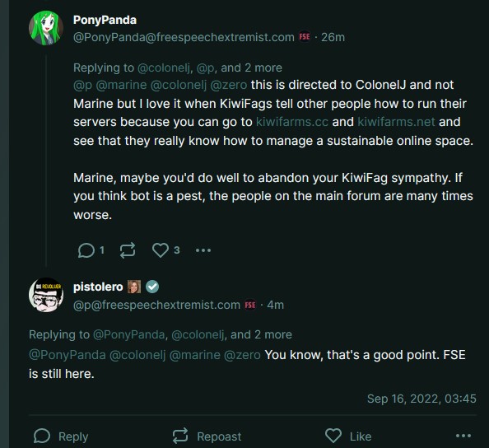This screenshot has height=448, width=489.
Task: Open the kiwifarms.cc link
Action: click(292, 122)
